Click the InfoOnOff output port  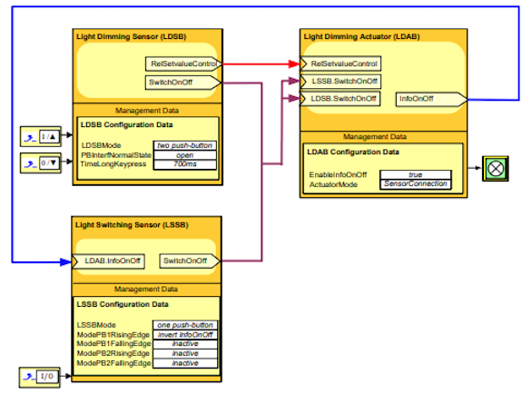431,99
